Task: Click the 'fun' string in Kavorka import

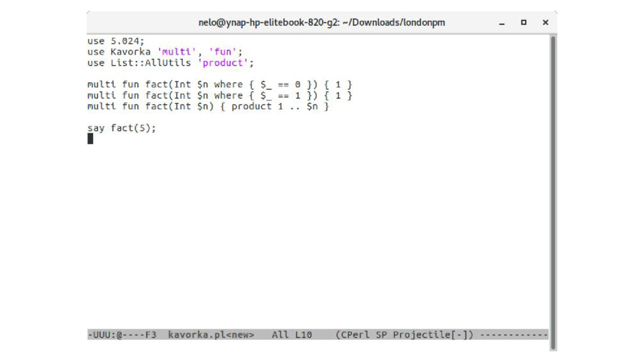Action: tap(223, 52)
